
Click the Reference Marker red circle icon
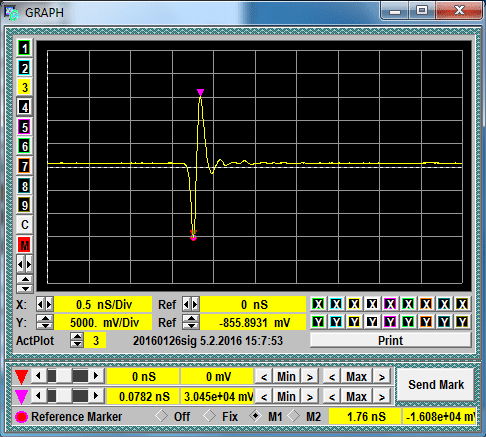coord(21,417)
